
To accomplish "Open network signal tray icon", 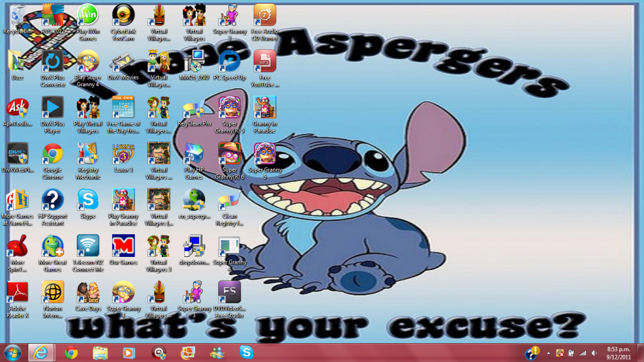I will coord(582,353).
